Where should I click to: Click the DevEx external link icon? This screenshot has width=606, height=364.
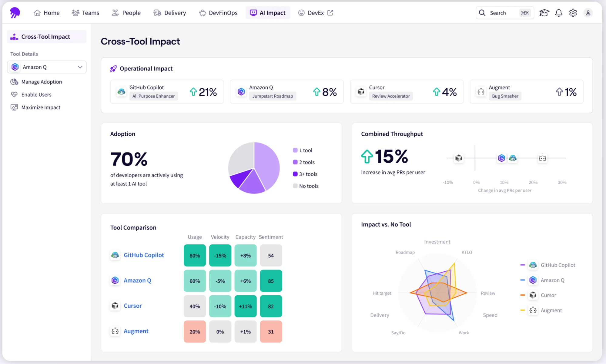point(330,13)
